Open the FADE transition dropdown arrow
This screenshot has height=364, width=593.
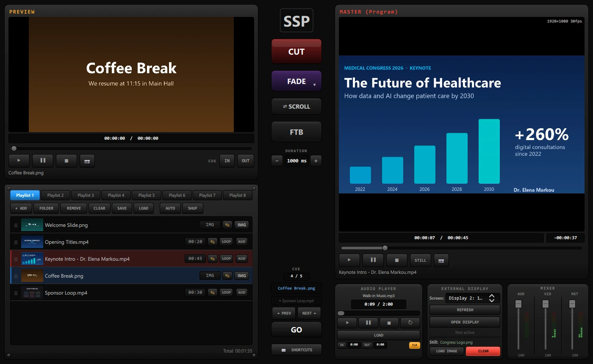click(314, 85)
